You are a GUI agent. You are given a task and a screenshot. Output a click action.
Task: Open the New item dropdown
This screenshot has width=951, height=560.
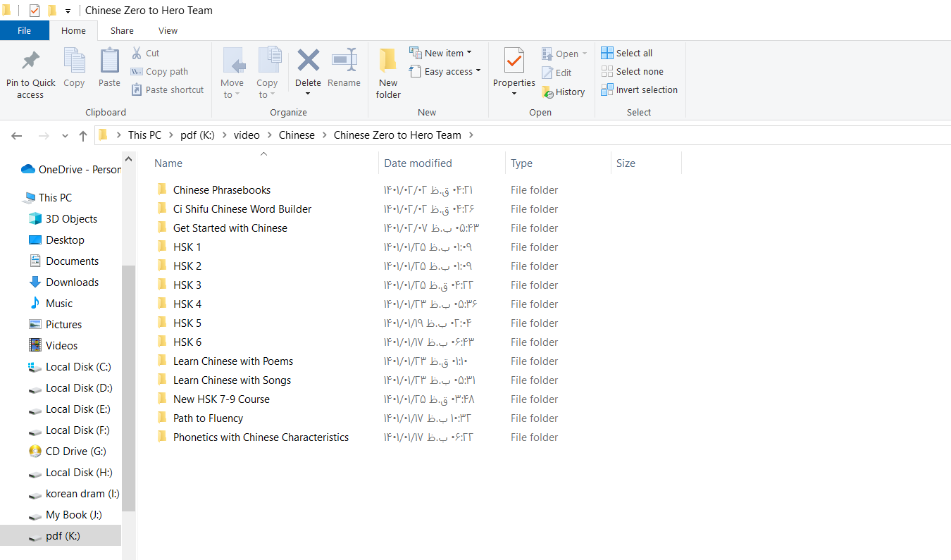(440, 53)
